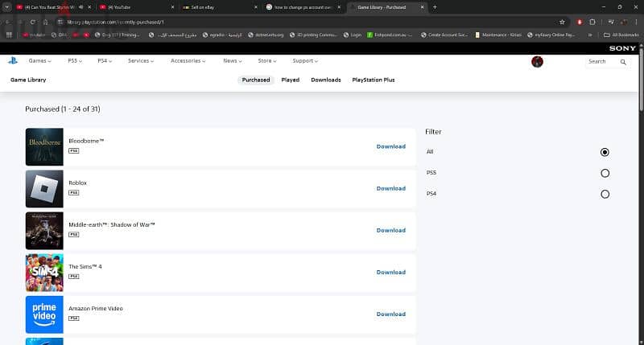Image resolution: width=644 pixels, height=345 pixels.
Task: Open Chrome apps grid in bookmarks bar
Action: click(9, 35)
